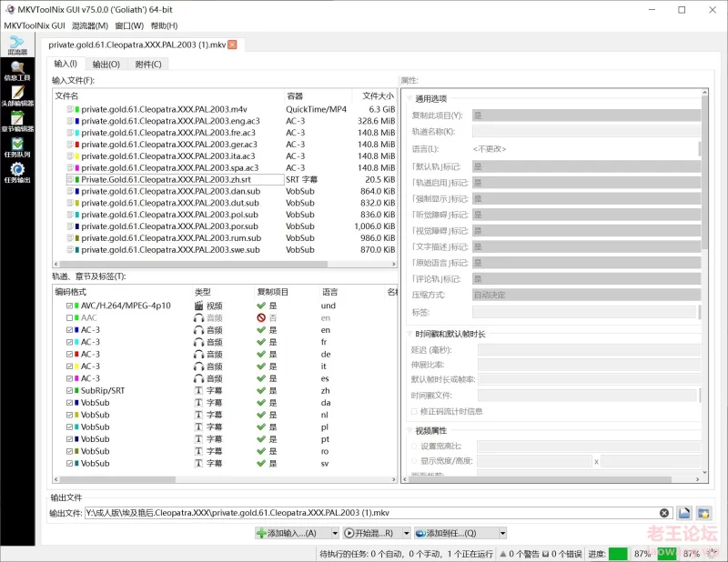Open the Help (H) menu
Viewport: 728px width, 562px height.
pyautogui.click(x=164, y=25)
